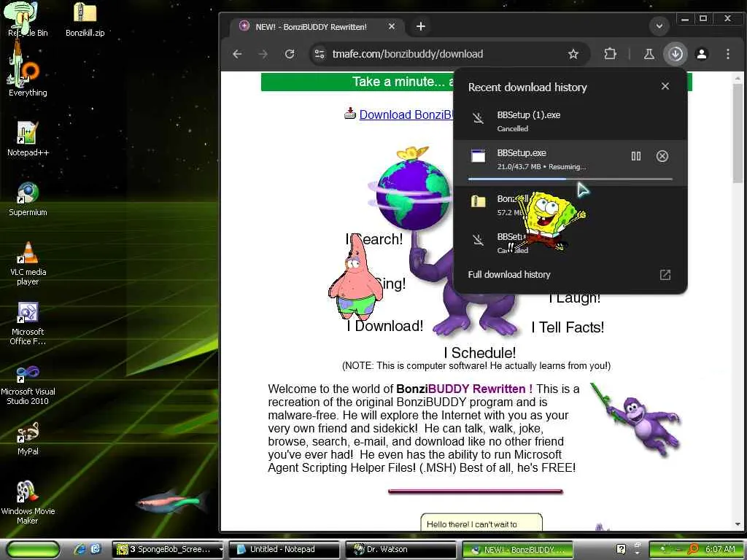The height and width of the screenshot is (560, 747).
Task: Open the SpongeBob_Scree taskbar group
Action: [x=169, y=549]
